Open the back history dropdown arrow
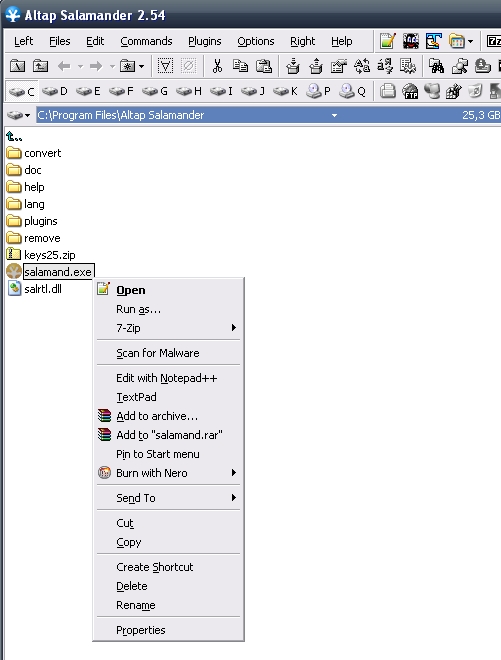This screenshot has height=660, width=501. [x=80, y=67]
